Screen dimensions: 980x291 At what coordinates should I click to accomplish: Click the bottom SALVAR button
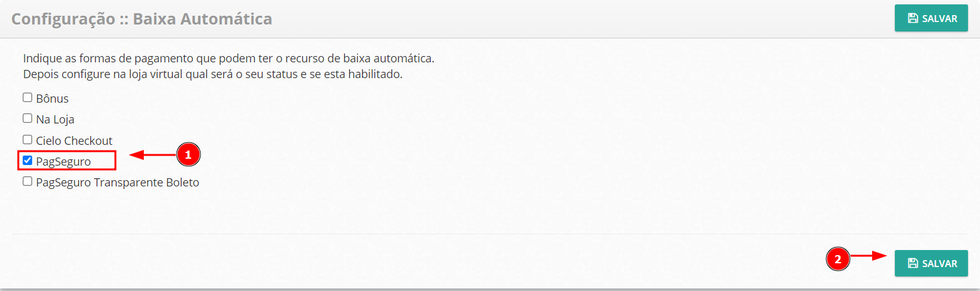click(931, 263)
